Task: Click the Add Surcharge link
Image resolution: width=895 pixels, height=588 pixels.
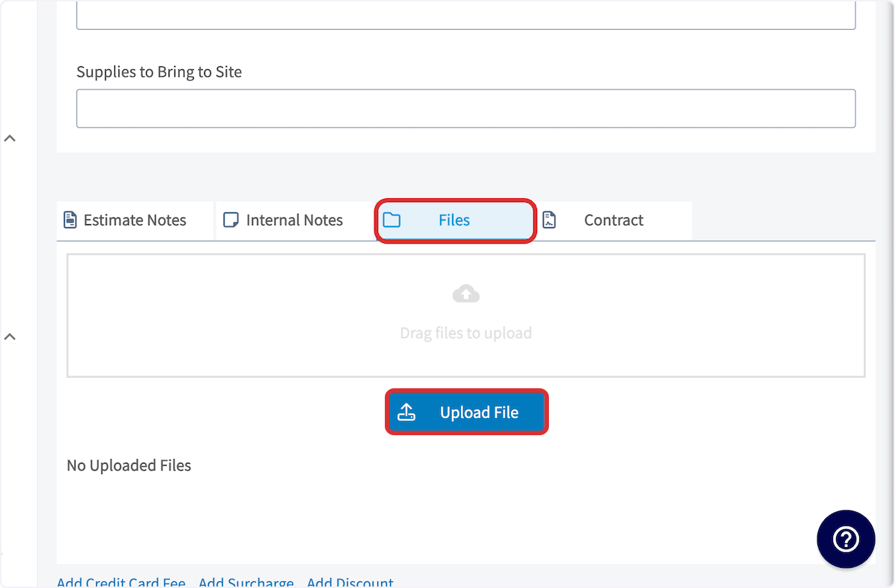Action: 246,582
